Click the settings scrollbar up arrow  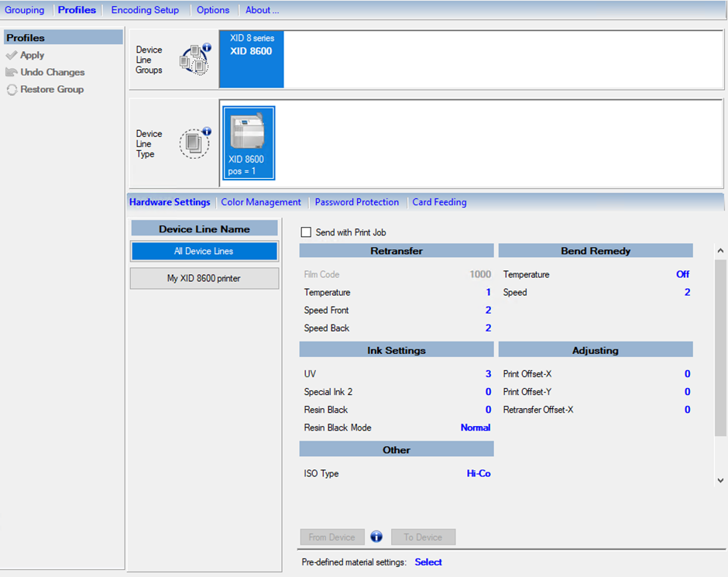720,251
